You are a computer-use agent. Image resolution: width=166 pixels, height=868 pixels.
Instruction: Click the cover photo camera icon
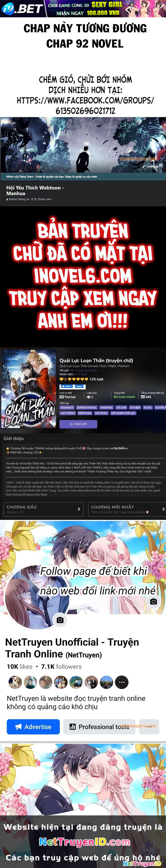point(153,601)
